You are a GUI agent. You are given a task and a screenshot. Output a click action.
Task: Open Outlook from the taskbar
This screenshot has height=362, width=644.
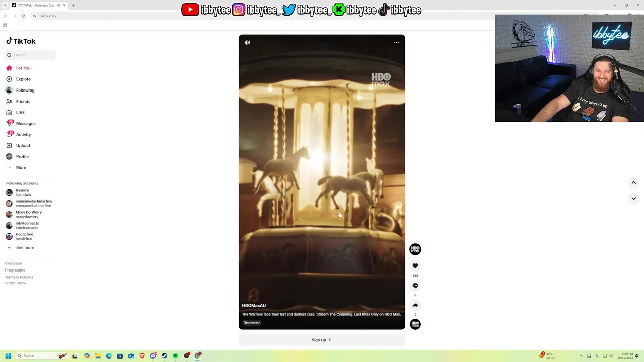[131, 356]
